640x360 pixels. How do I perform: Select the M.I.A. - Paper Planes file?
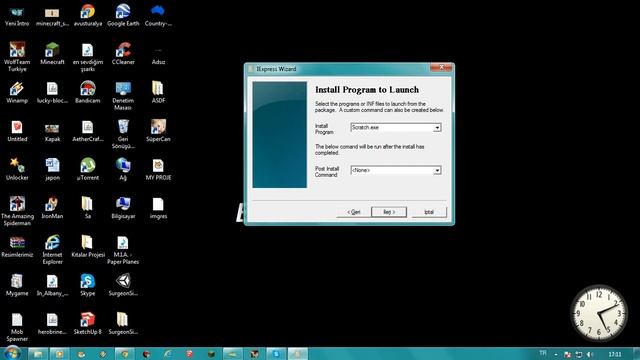[123, 250]
